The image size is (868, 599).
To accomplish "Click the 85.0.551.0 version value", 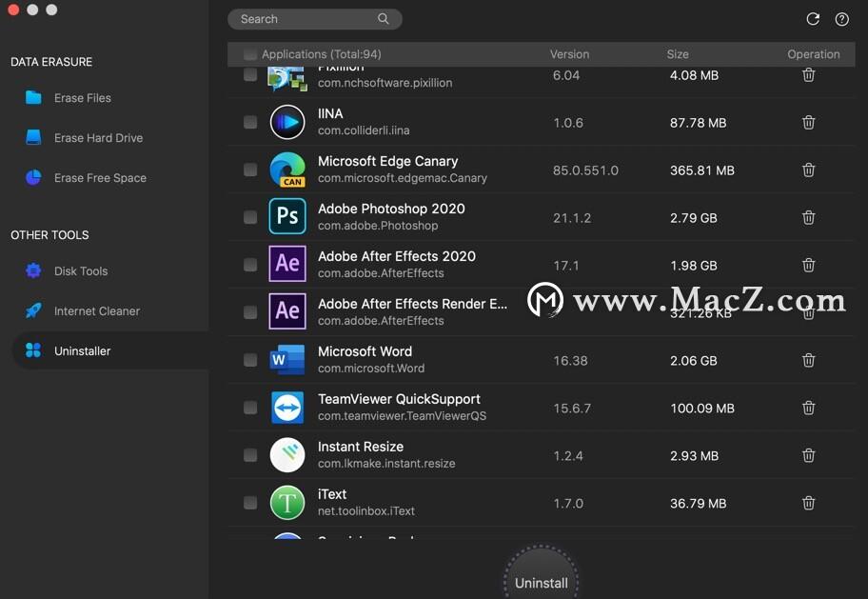I will tap(585, 170).
